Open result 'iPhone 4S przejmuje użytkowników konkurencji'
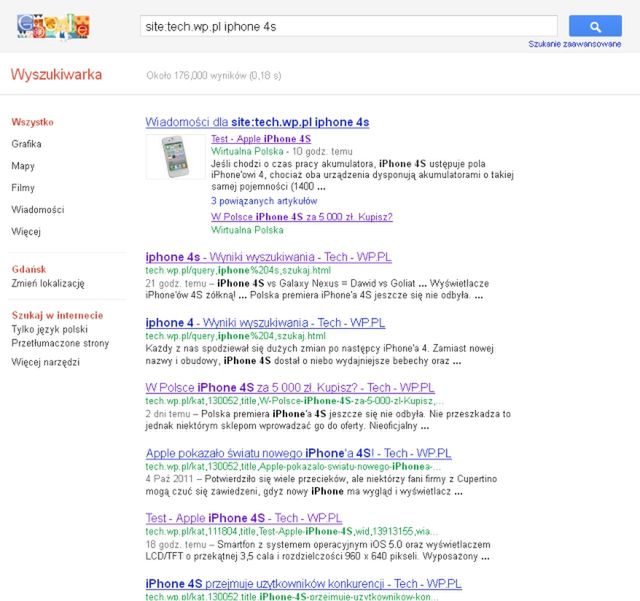The image size is (640, 601). (303, 584)
